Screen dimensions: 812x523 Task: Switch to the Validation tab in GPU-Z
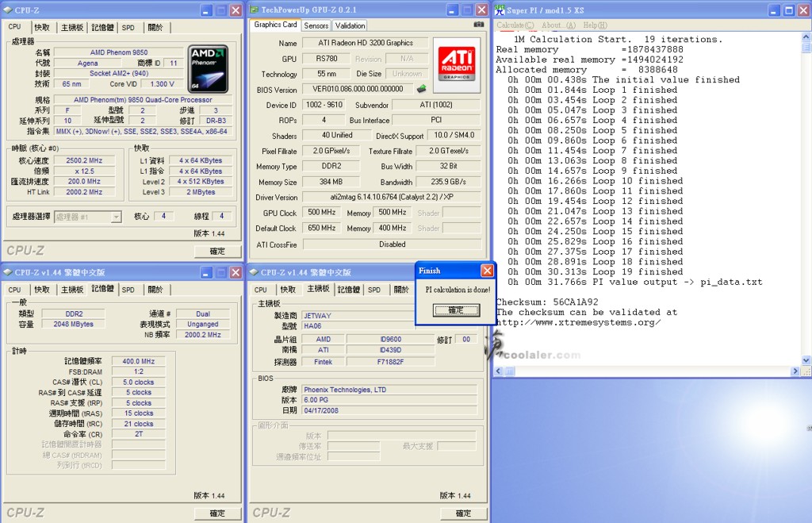(350, 25)
